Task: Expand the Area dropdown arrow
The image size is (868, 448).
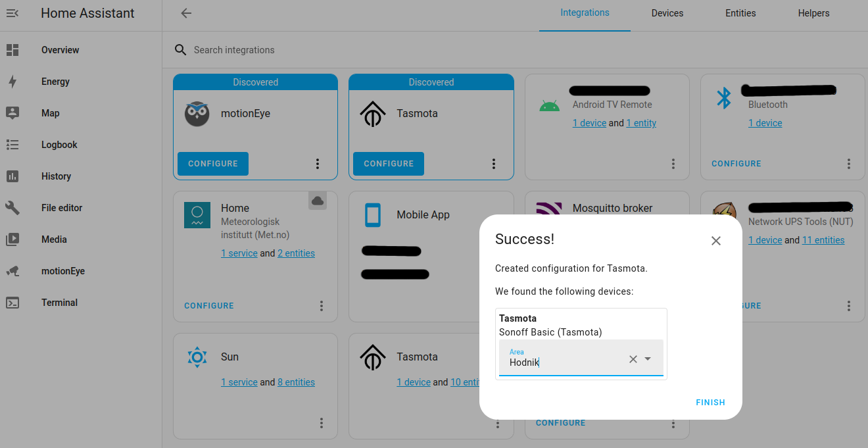Action: 648,359
